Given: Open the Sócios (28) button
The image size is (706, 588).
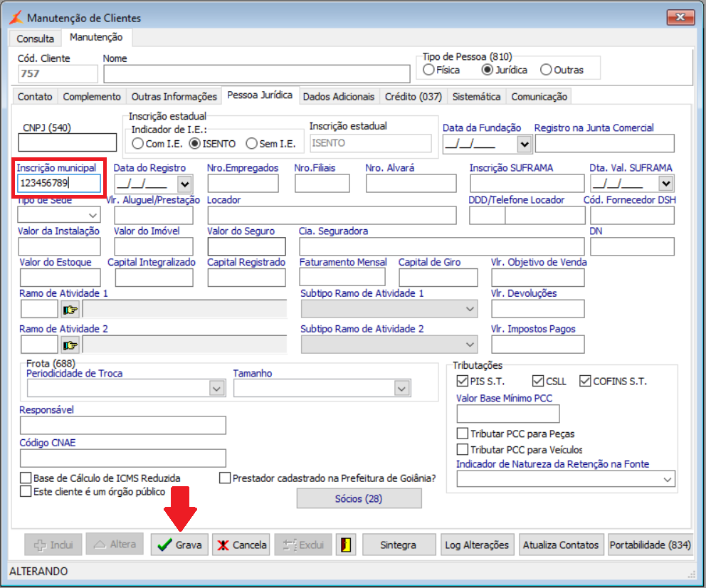Looking at the screenshot, I should click(359, 498).
